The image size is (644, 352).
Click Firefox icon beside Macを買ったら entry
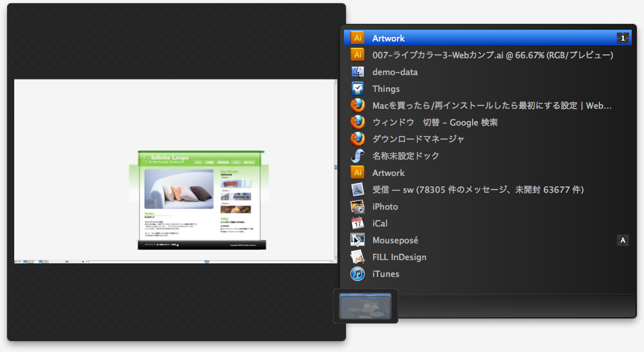[358, 105]
